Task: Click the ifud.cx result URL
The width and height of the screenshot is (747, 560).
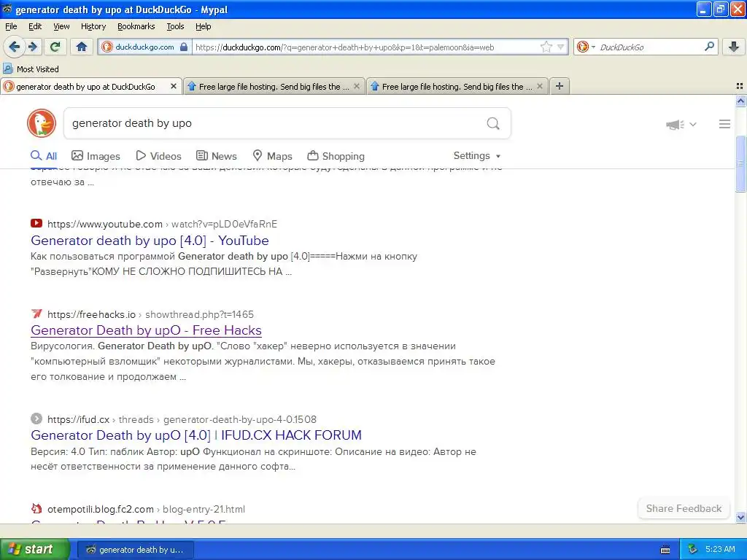Action: (182, 419)
